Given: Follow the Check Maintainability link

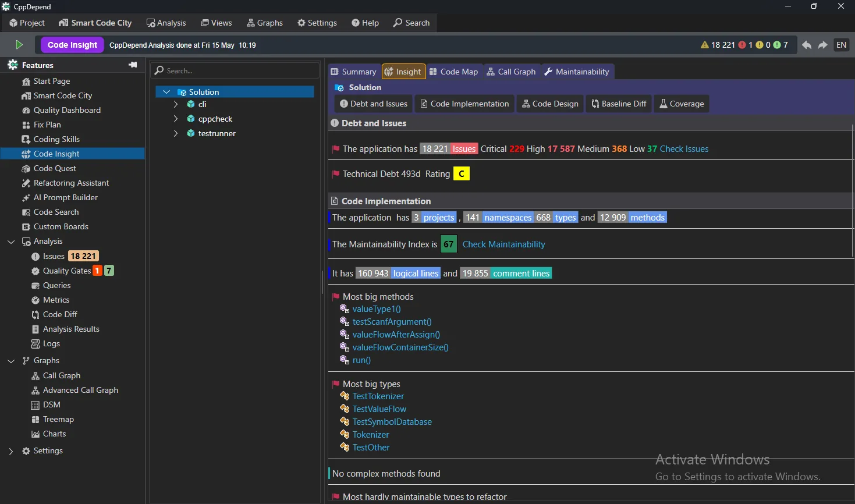Looking at the screenshot, I should (x=503, y=244).
